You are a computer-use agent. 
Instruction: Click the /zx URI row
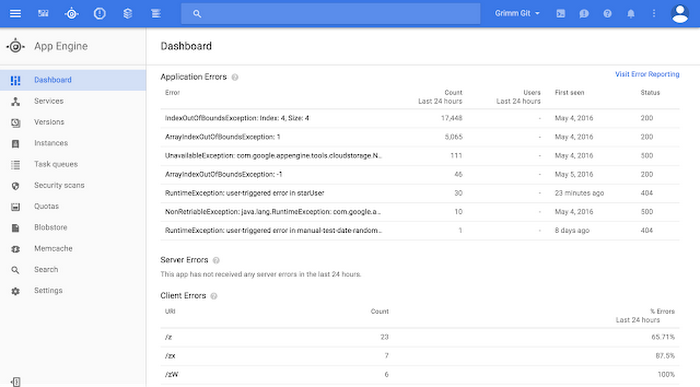[420, 356]
